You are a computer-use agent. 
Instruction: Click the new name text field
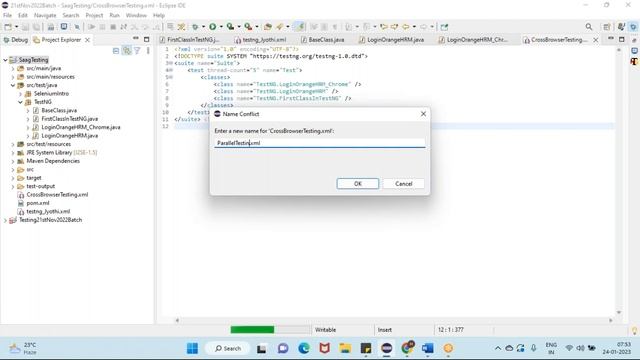pos(320,143)
